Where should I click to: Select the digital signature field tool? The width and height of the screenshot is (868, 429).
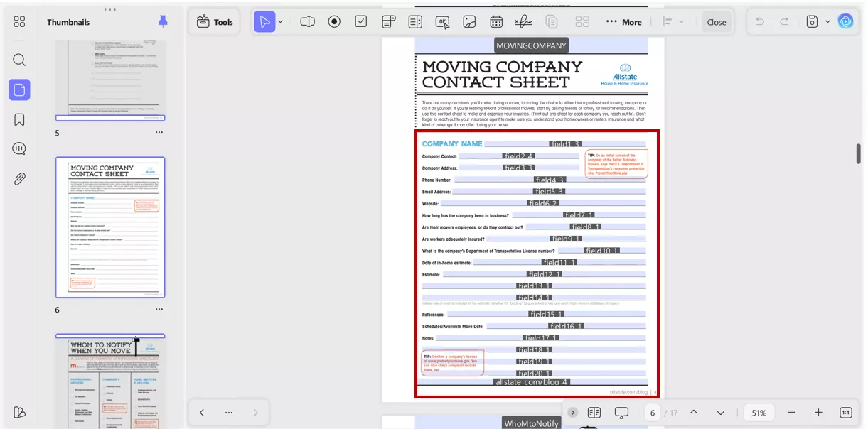[x=523, y=22]
